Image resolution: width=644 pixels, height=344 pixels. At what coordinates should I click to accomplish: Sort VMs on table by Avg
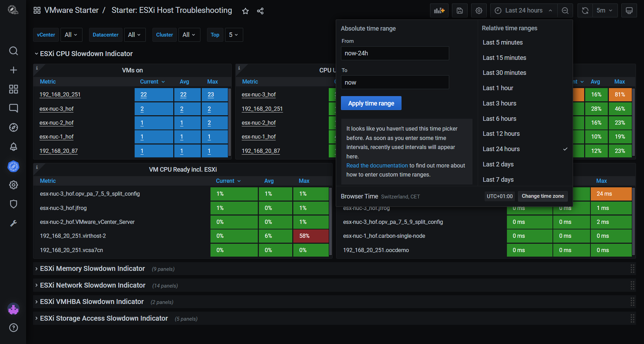click(184, 81)
